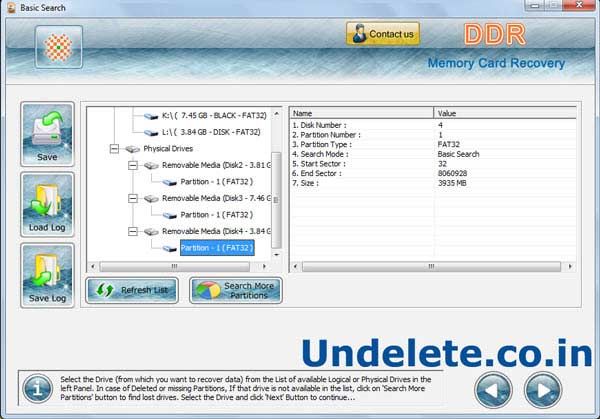Click the '3935 MB' size value
This screenshot has width=600, height=419.
tap(452, 183)
